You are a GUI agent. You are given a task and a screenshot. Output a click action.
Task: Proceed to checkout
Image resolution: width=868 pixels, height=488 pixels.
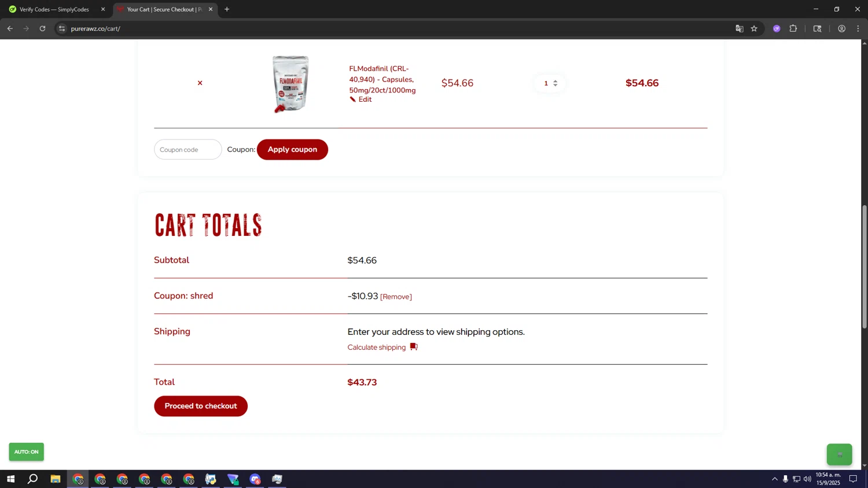pos(201,406)
